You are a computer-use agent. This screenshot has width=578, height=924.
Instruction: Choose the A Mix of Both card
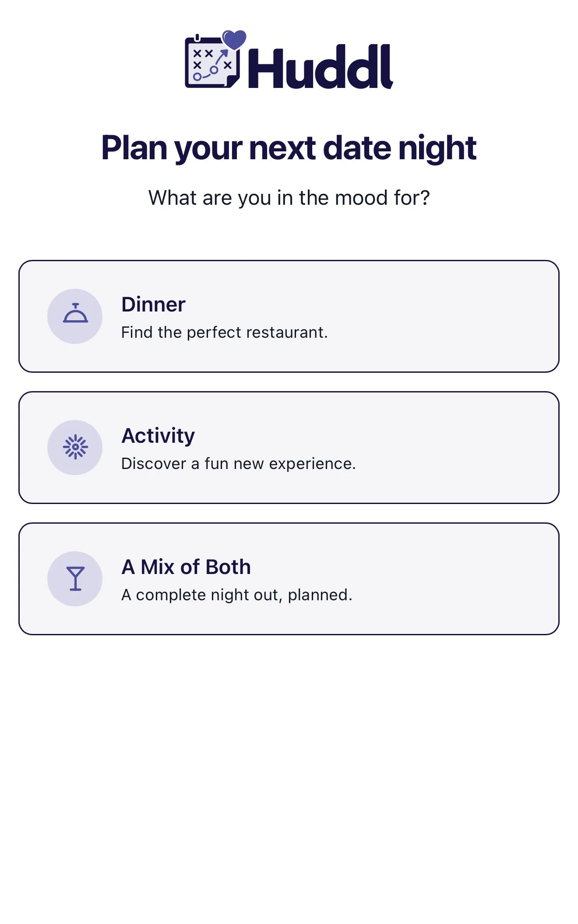(x=289, y=579)
